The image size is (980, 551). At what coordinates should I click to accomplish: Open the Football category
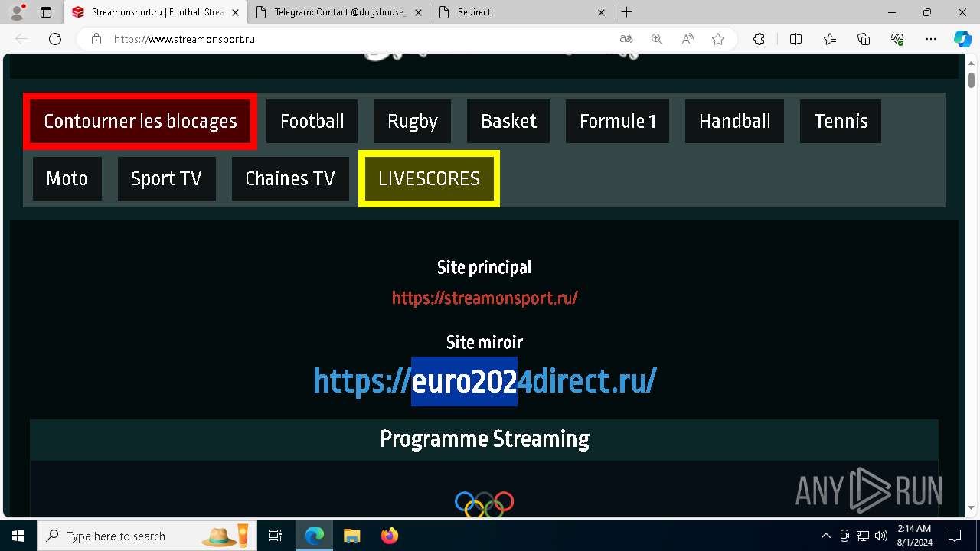pyautogui.click(x=312, y=121)
